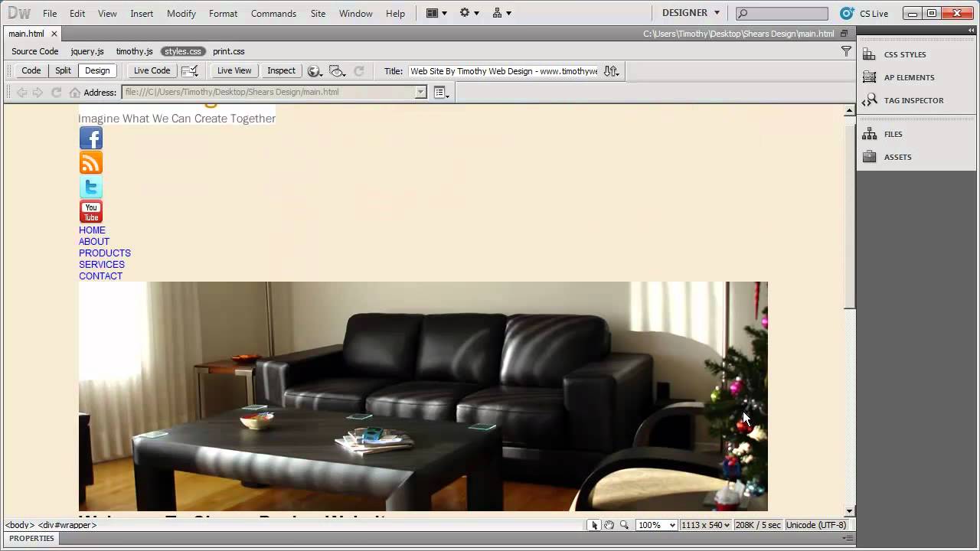
Task: Click the Facebook icon on the page
Action: (91, 139)
